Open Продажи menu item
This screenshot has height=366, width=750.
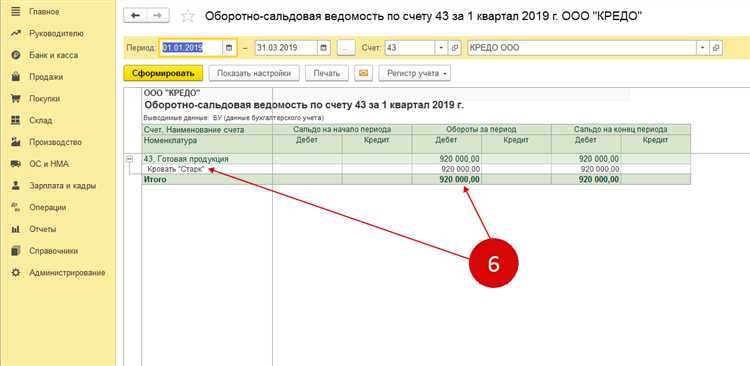[x=46, y=77]
